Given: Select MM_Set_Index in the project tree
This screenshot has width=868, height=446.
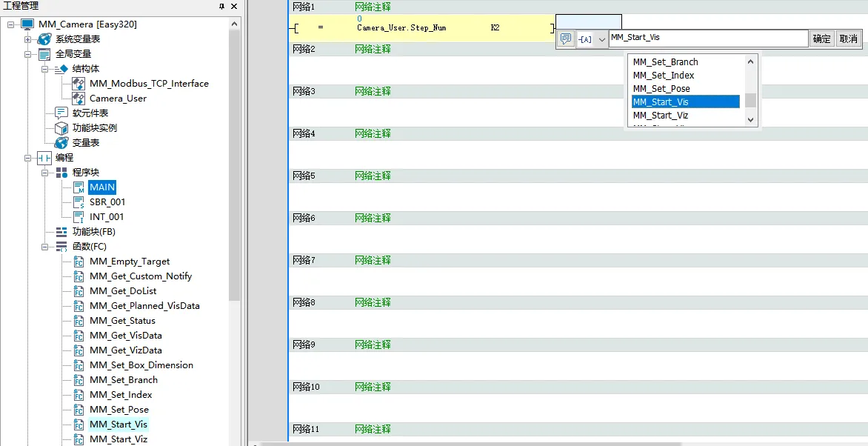Looking at the screenshot, I should pyautogui.click(x=121, y=395).
